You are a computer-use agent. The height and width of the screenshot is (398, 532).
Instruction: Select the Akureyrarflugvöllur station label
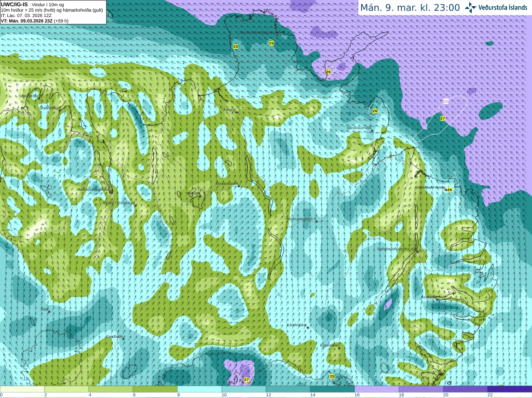click(x=94, y=189)
